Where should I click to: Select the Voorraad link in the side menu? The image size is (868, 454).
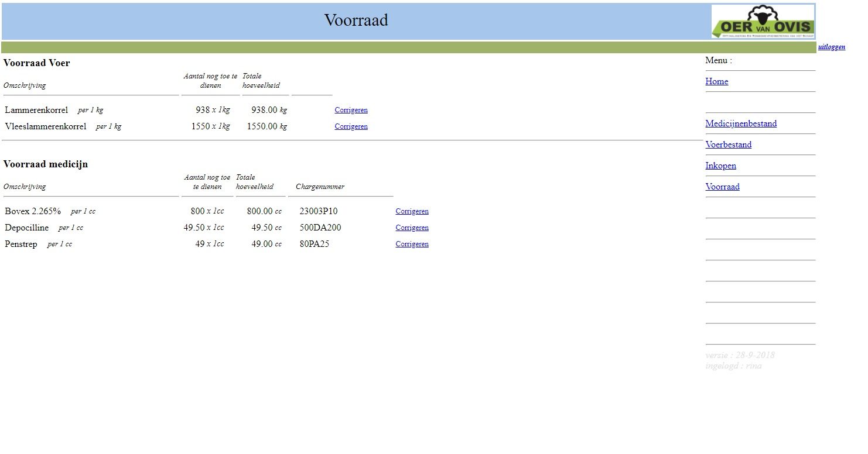[722, 187]
